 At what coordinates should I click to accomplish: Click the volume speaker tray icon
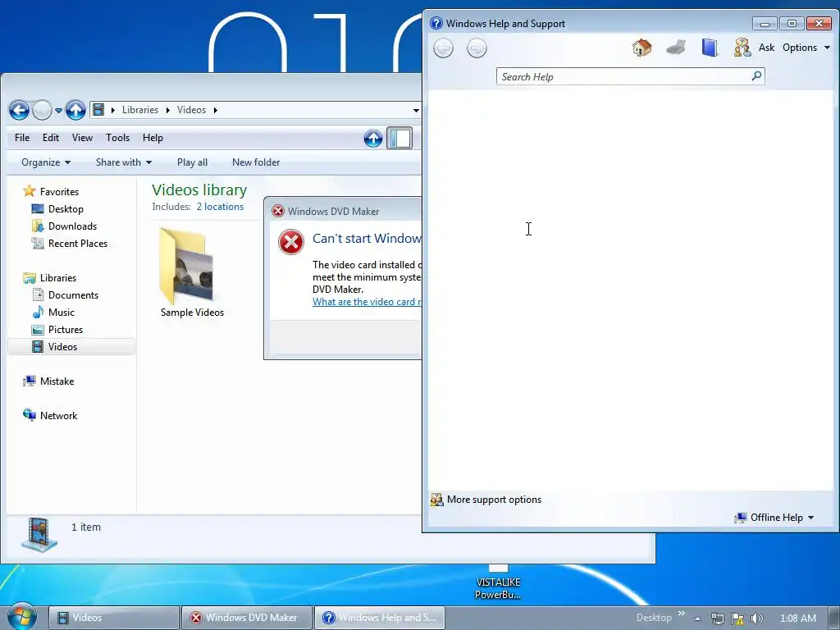[756, 619]
